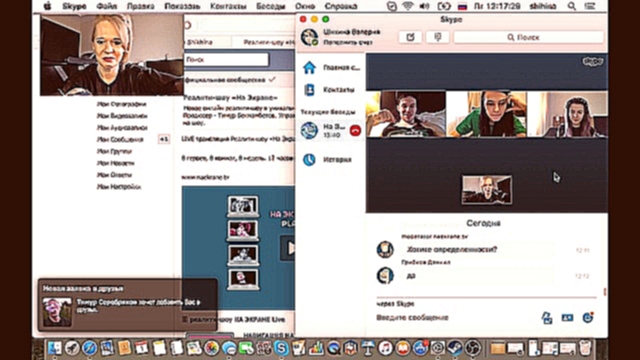Open the emoticon picker in message bar
Image resolution: width=640 pixels, height=360 pixels.
coord(588,318)
